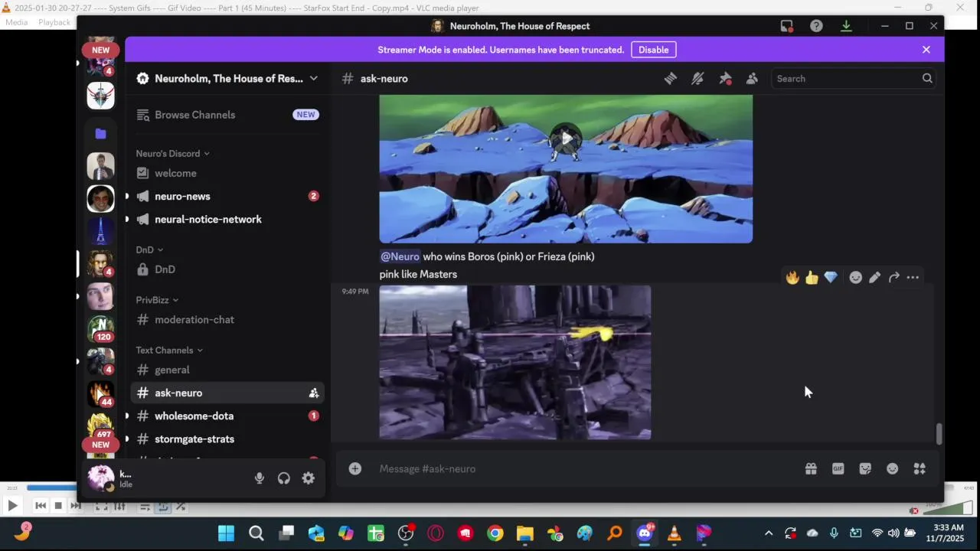This screenshot has width=980, height=551.
Task: Toggle VLC playlist view
Action: click(x=145, y=506)
